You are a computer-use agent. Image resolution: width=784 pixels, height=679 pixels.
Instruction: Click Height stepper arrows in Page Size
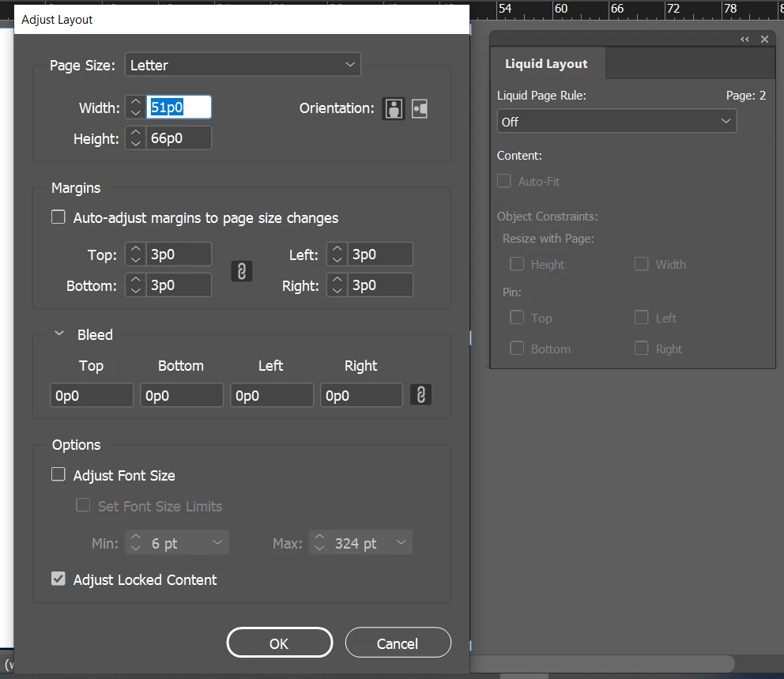point(135,138)
